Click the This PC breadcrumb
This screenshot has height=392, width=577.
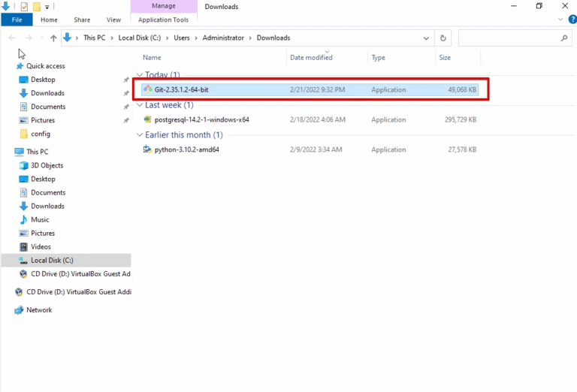[94, 38]
